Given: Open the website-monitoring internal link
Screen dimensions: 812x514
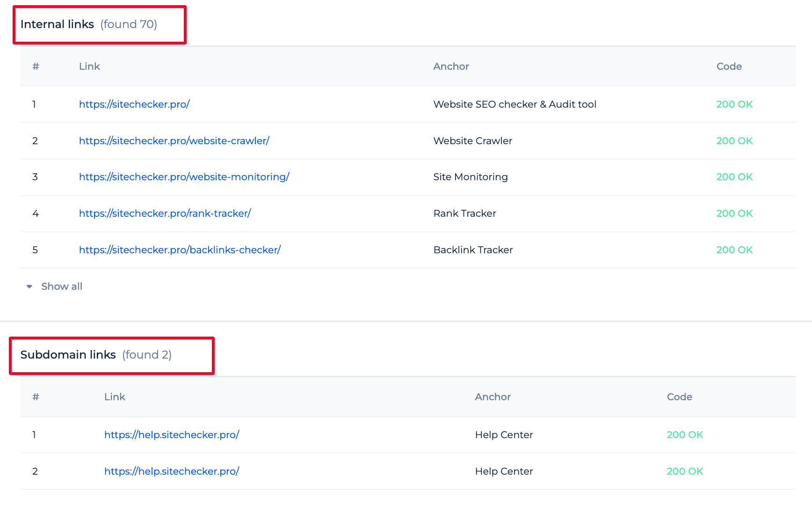Looking at the screenshot, I should tap(184, 177).
